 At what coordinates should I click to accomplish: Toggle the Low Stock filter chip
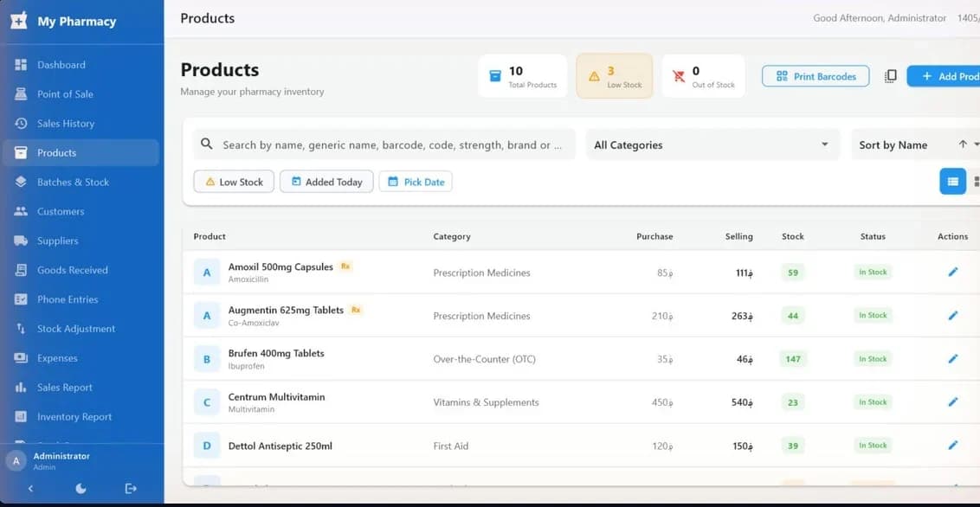(234, 182)
